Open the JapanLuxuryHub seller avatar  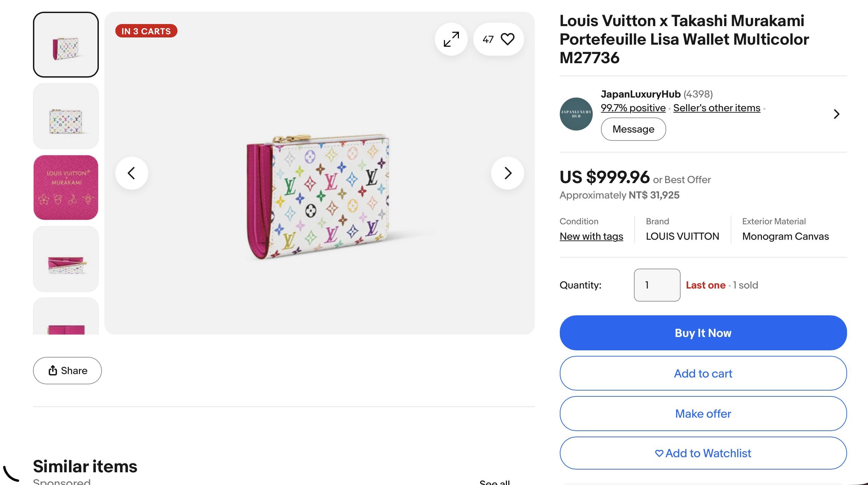point(576,114)
